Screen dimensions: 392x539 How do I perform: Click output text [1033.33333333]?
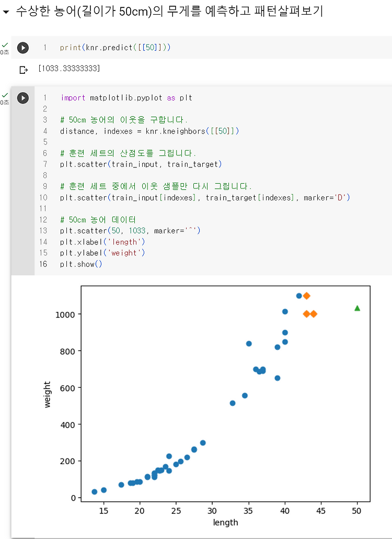[x=70, y=69]
